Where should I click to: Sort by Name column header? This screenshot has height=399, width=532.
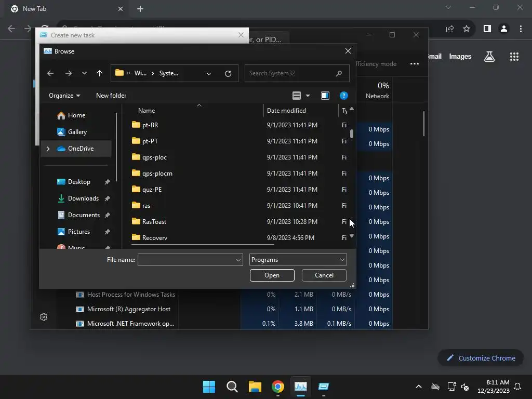(x=146, y=111)
